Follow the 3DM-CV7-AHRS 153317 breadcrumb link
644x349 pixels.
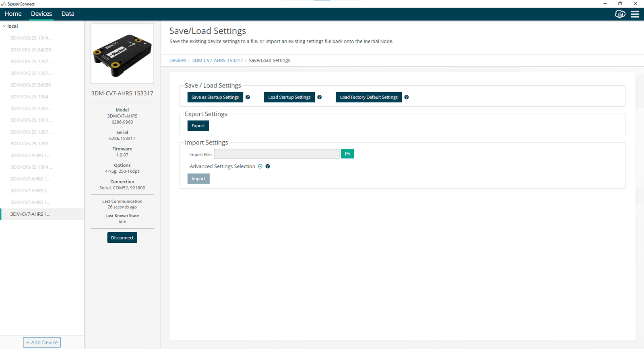[217, 60]
